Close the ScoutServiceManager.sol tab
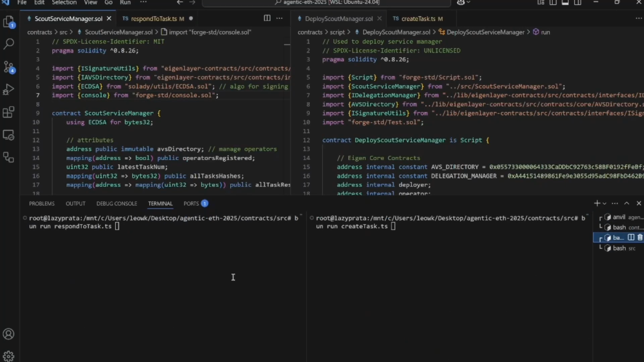Viewport: 644px width, 362px height. [109, 18]
